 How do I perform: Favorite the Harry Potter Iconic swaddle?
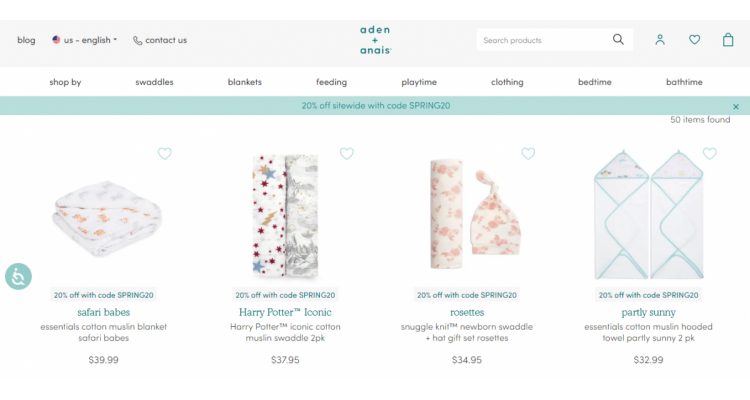pos(346,154)
